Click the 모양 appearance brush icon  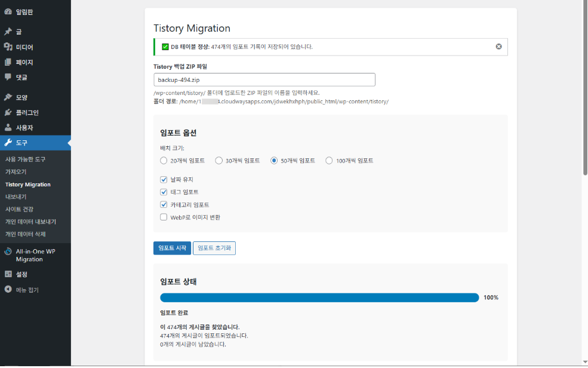8,97
